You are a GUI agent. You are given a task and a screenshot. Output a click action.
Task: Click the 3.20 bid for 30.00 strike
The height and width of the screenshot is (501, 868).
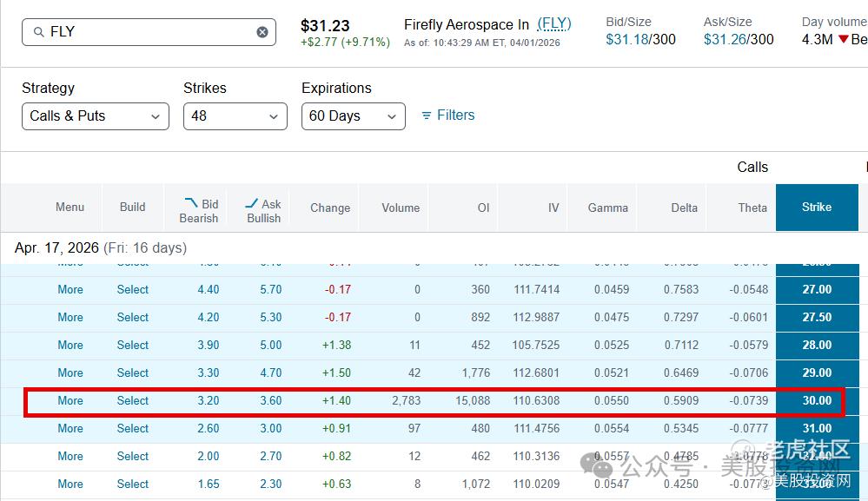pyautogui.click(x=208, y=400)
